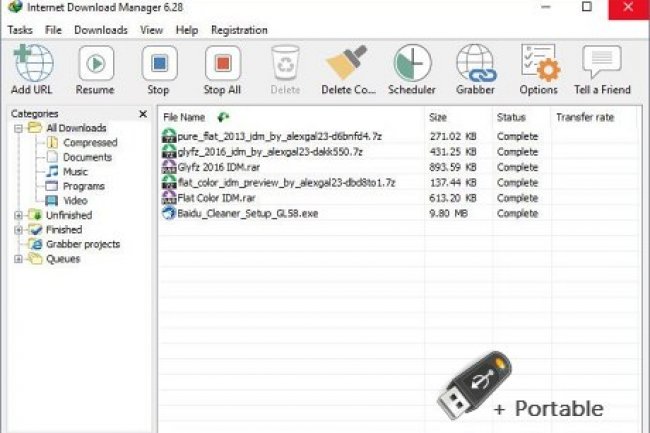Select the Compressed category folder

point(89,143)
